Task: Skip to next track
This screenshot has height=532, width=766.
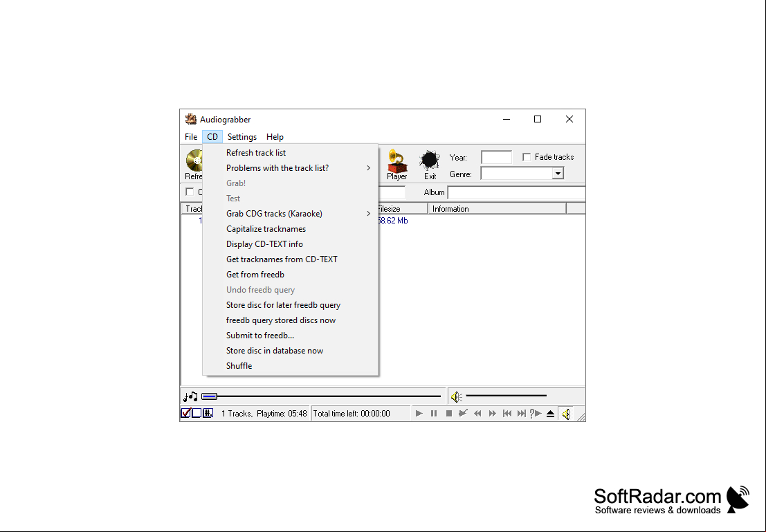Action: pyautogui.click(x=521, y=413)
